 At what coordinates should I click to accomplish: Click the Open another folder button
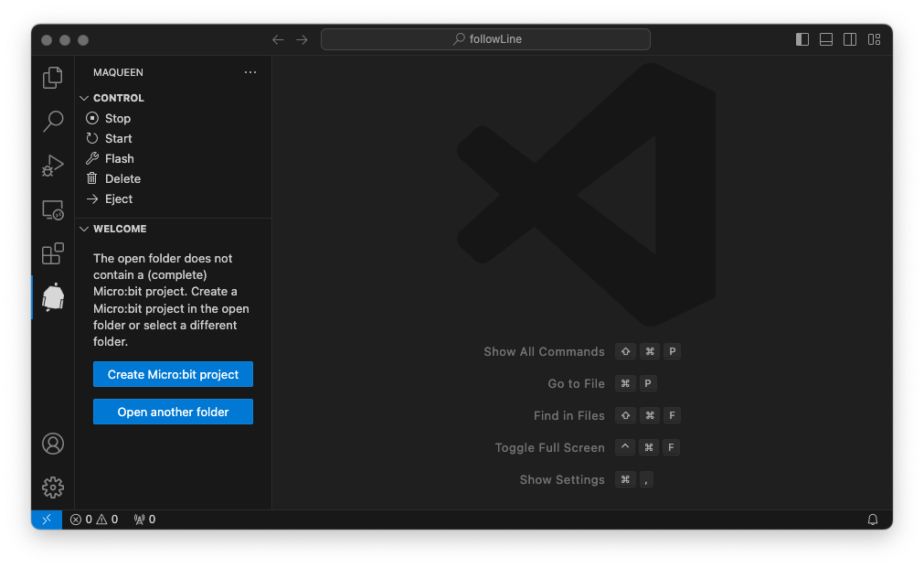click(173, 412)
